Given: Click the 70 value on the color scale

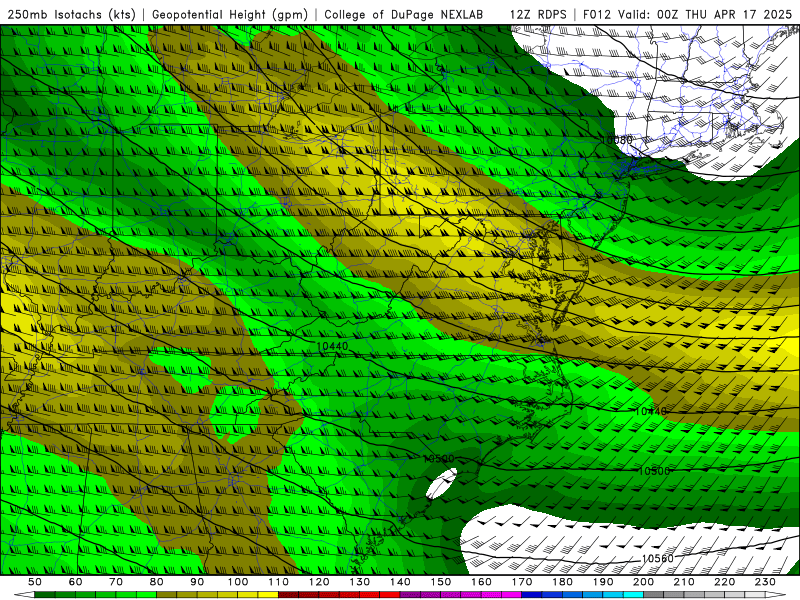Looking at the screenshot, I should (116, 582).
